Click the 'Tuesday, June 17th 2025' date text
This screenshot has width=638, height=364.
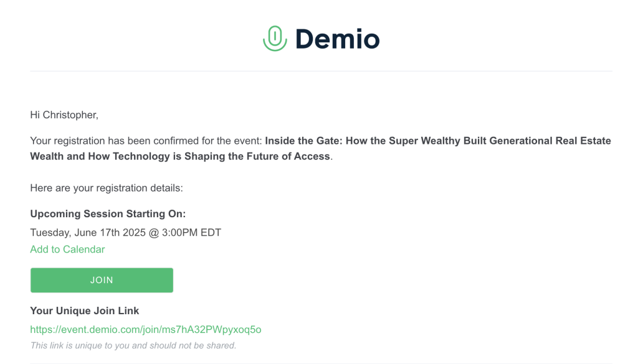88,233
